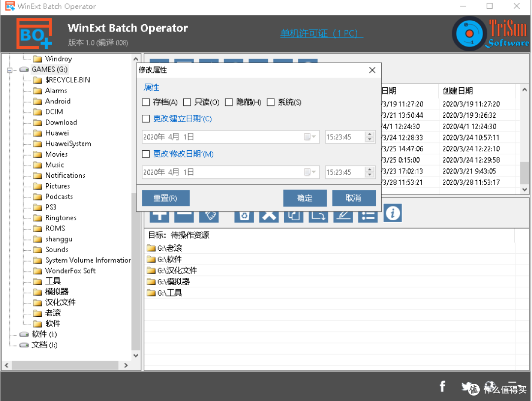Open the 单机许可证 (1 PC) license link
The image size is (532, 401).
322,33
